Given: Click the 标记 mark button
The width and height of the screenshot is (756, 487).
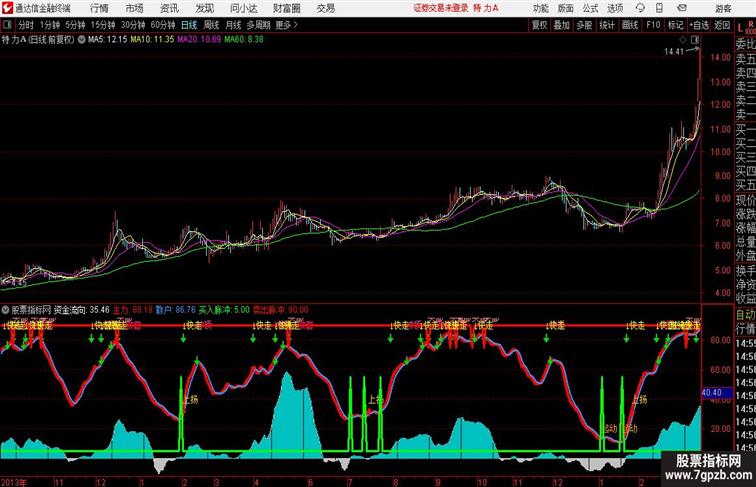Looking at the screenshot, I should pos(675,25).
